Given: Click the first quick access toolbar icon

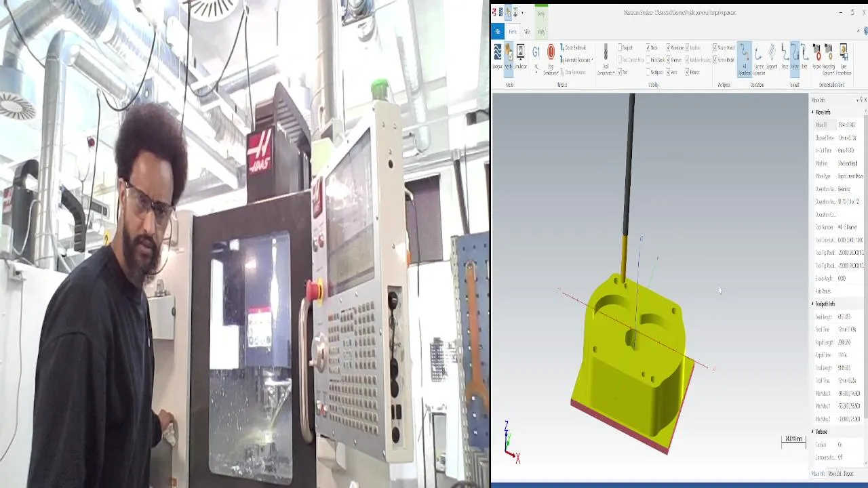Looking at the screenshot, I should click(494, 12).
